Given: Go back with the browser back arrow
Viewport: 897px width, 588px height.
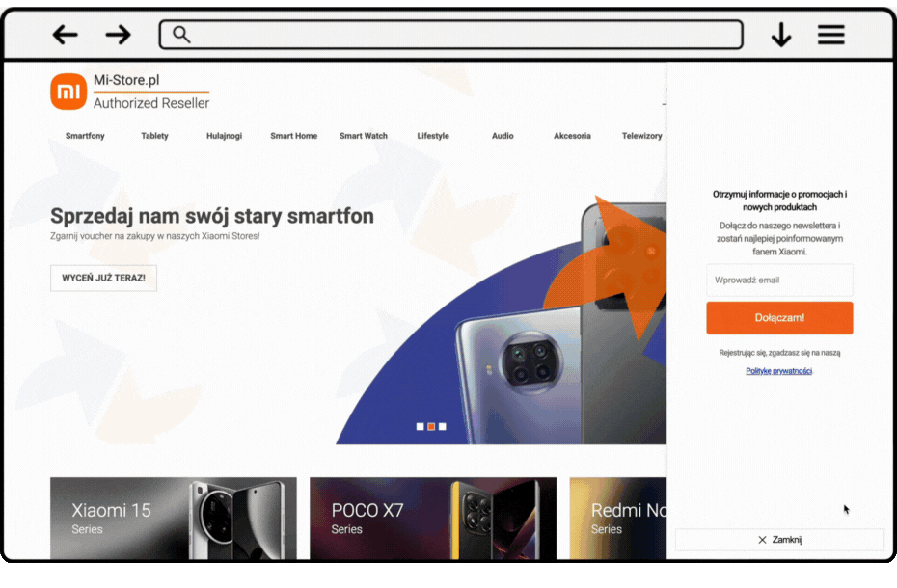Looking at the screenshot, I should [66, 35].
